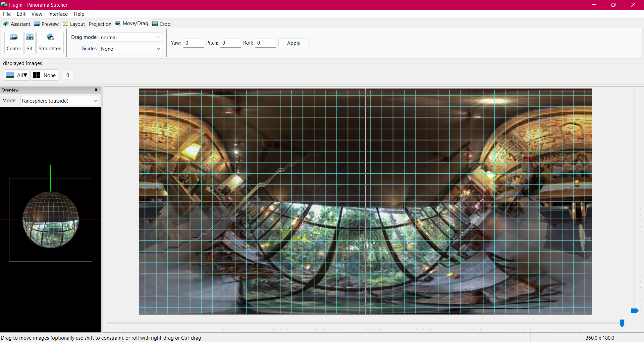Toggle the Overview panel pin
The image size is (644, 342).
pyautogui.click(x=96, y=90)
